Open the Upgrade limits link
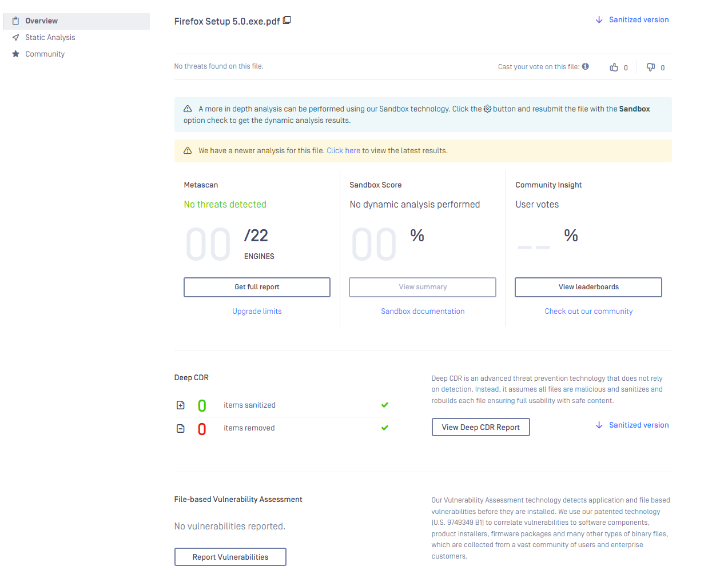 (x=257, y=312)
